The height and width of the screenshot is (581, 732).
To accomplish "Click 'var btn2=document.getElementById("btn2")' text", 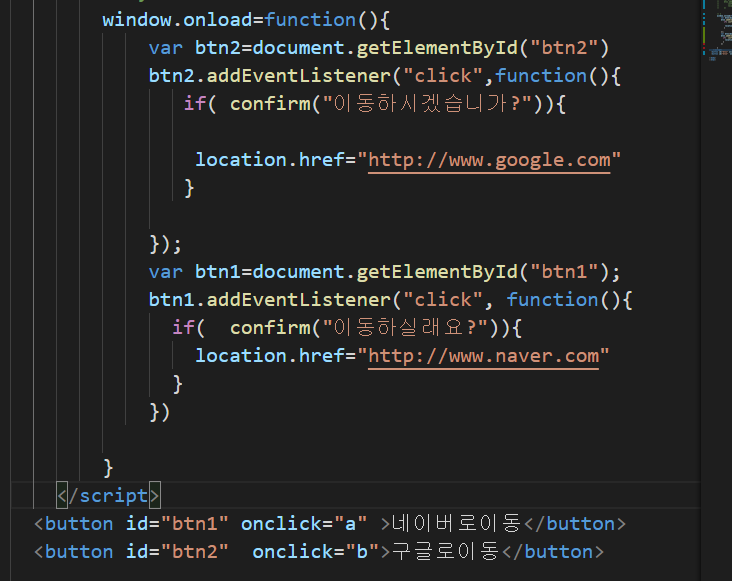I will tap(379, 48).
